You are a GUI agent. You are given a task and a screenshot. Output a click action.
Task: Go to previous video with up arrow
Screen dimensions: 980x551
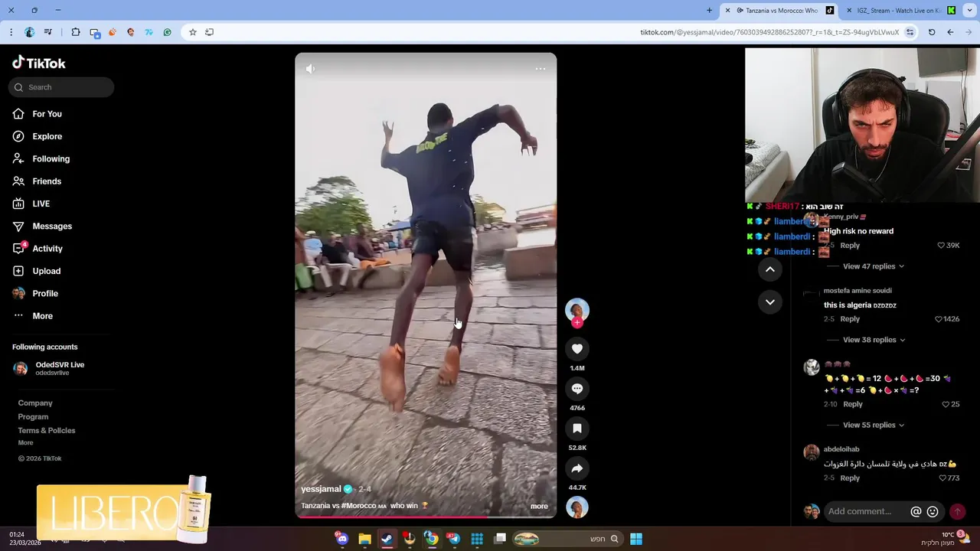[x=770, y=269]
